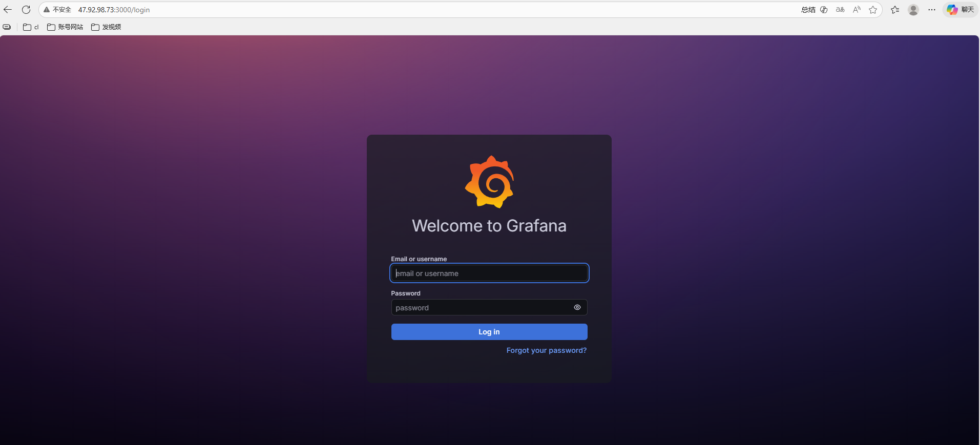Add page to favorites with star icon

(873, 10)
